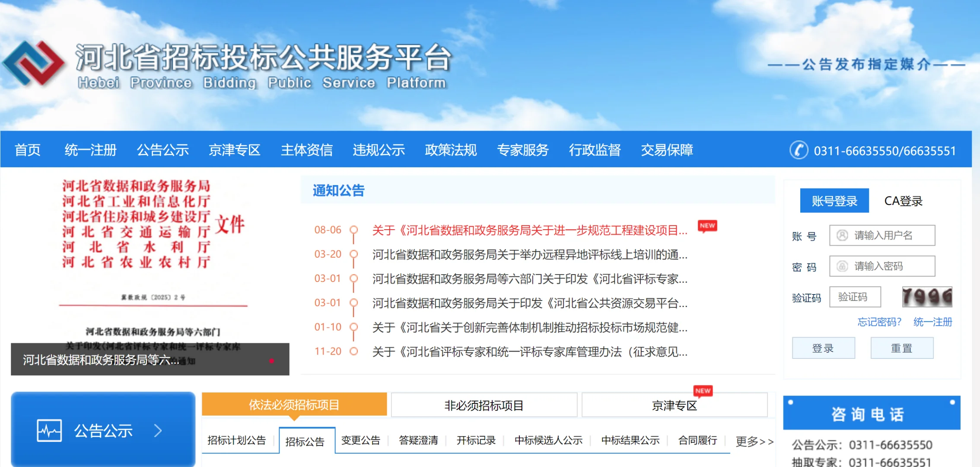Switch to the 非必须招标项目 tab
This screenshot has width=980, height=467.
(x=484, y=405)
